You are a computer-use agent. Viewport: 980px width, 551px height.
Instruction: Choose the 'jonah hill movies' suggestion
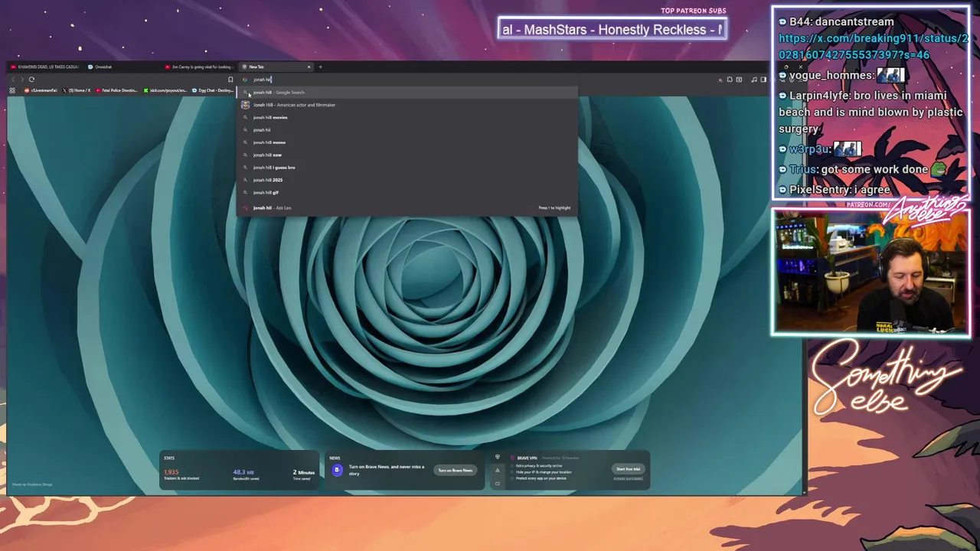(407, 117)
